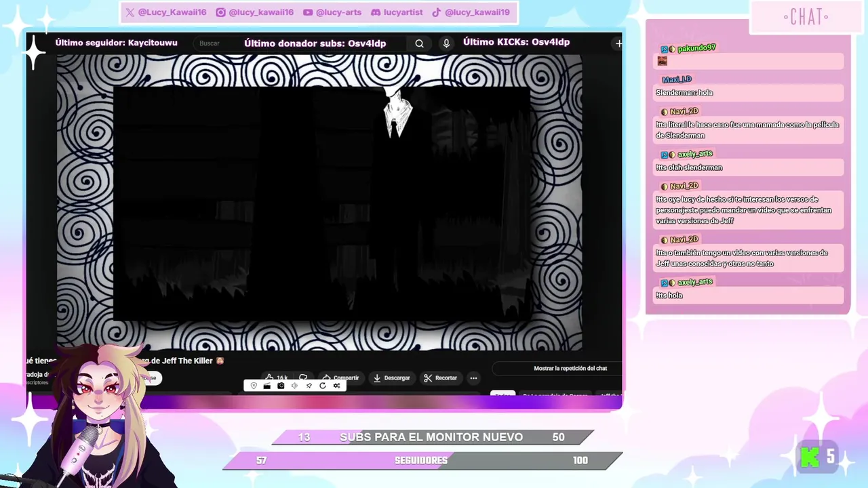Click the video title mentioning Jeff The Killer
868x488 pixels.
[x=184, y=361]
